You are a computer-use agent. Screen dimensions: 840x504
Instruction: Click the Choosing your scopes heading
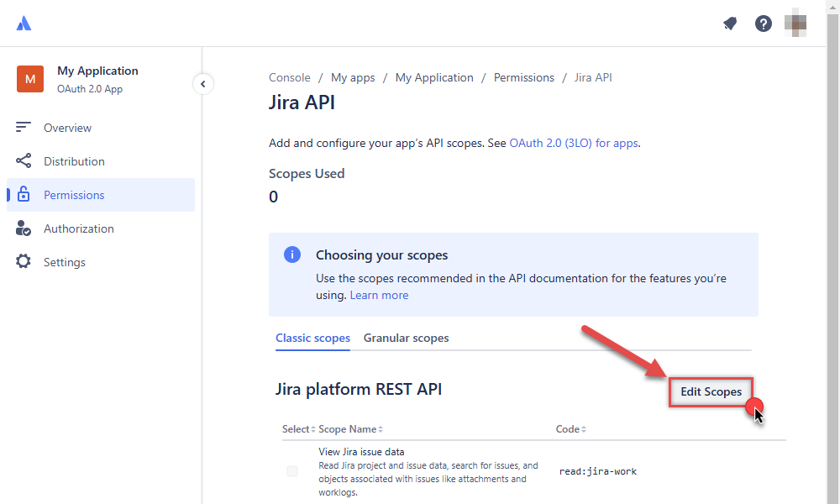coord(381,255)
